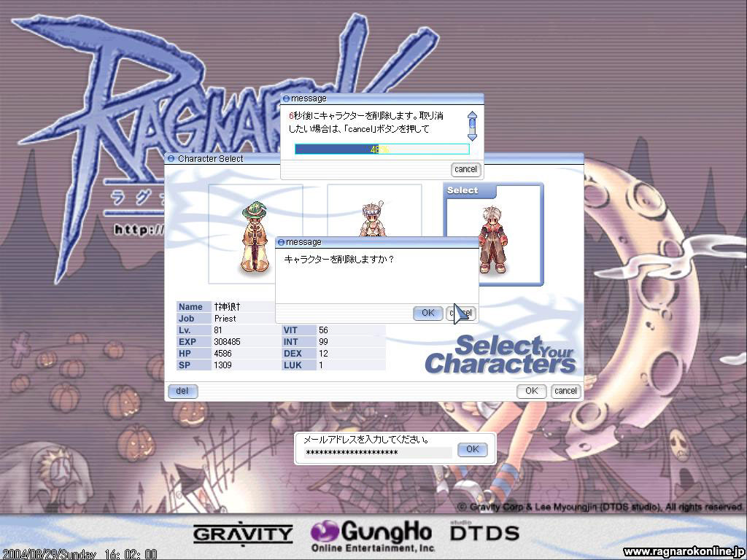Click the "INT" label in the stats table
This screenshot has height=560, width=747.
(290, 342)
